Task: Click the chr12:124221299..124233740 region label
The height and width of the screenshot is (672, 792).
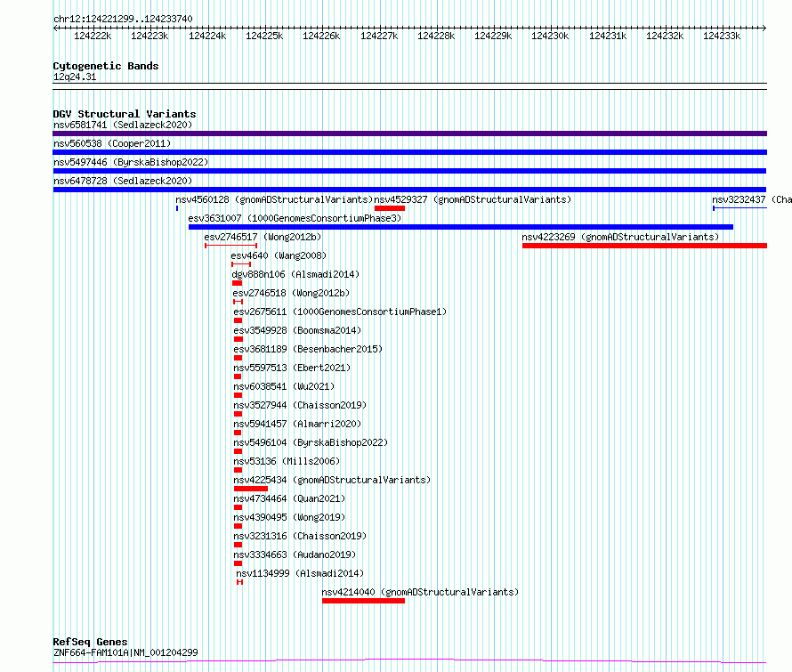Action: click(x=123, y=20)
